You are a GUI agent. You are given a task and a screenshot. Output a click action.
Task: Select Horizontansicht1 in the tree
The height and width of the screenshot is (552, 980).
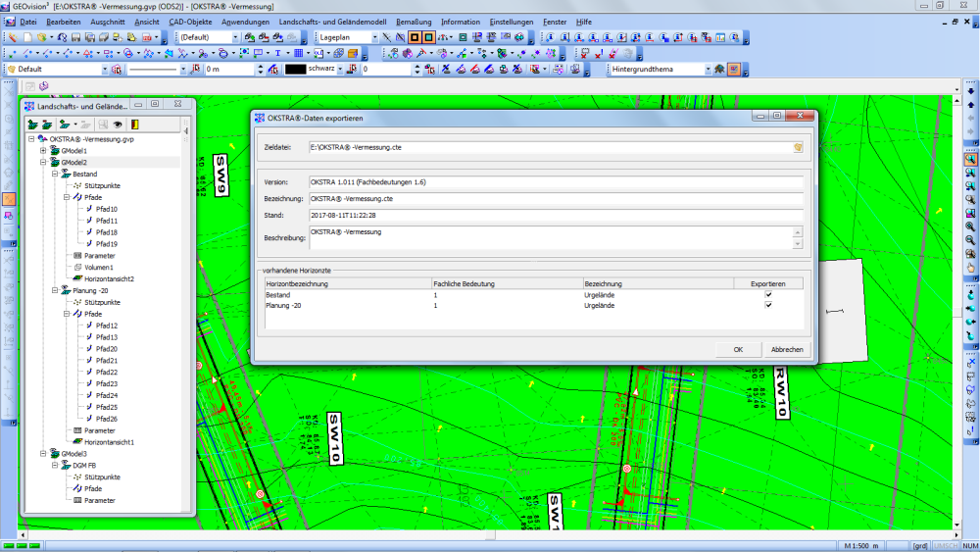(109, 442)
